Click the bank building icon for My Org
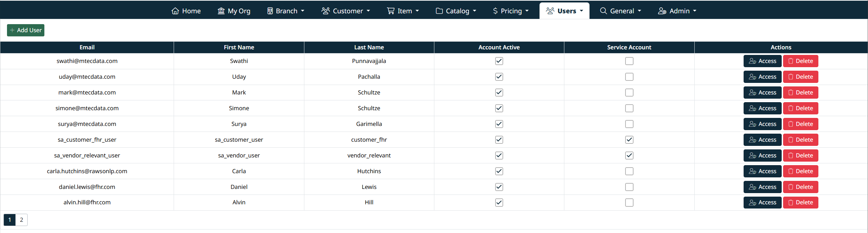 pyautogui.click(x=221, y=11)
